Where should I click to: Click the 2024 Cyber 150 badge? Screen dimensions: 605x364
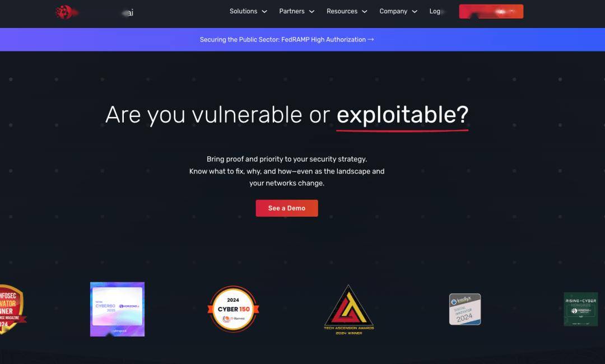click(x=233, y=309)
